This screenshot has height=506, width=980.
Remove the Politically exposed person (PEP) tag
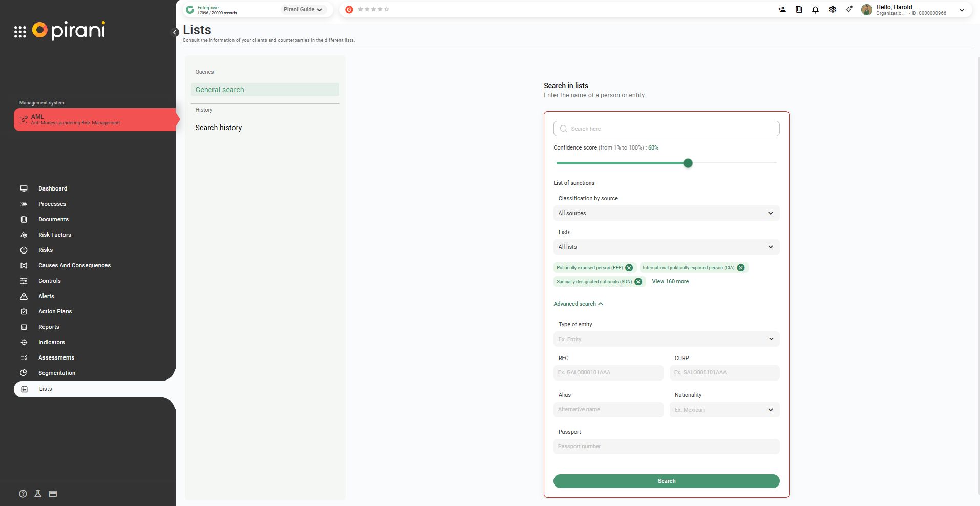point(629,268)
